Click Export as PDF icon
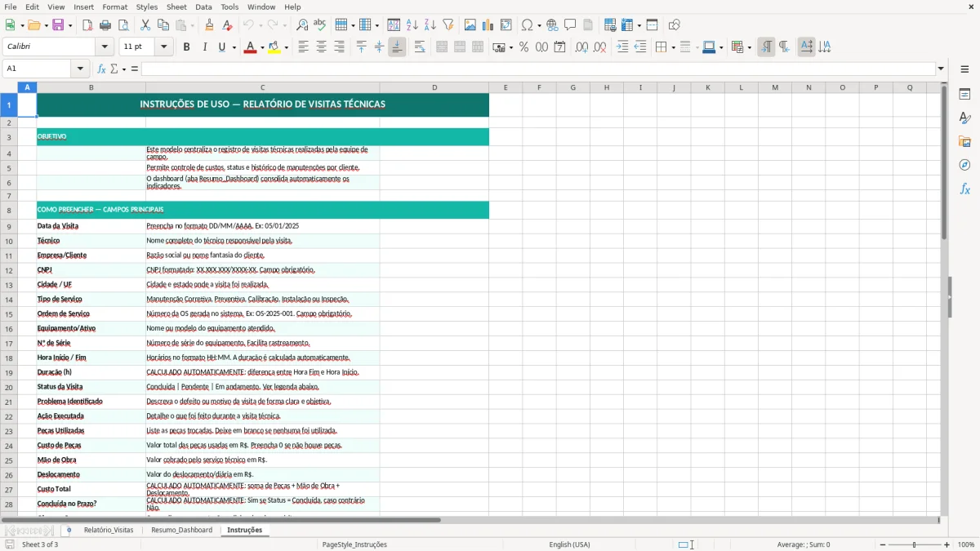The height and width of the screenshot is (551, 980). [87, 25]
